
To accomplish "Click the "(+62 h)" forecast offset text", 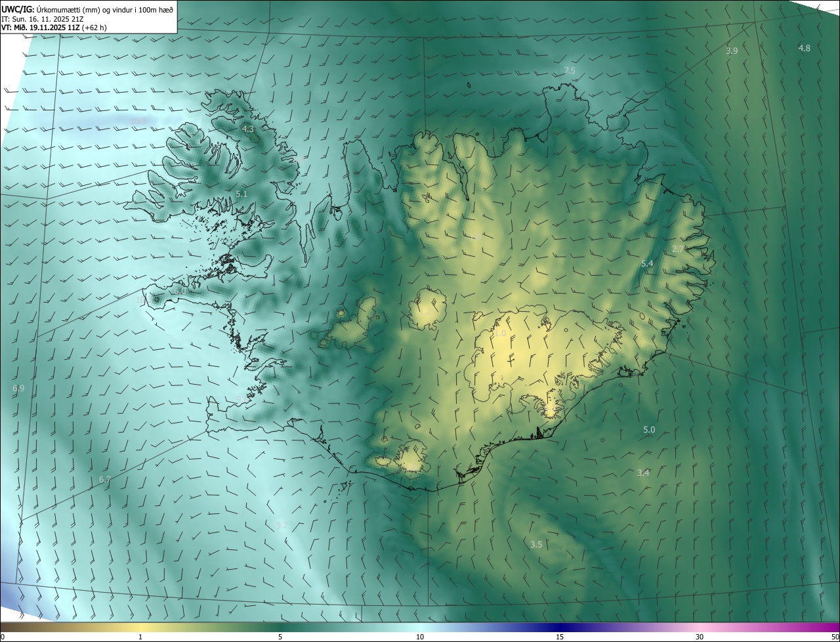I will (x=95, y=28).
